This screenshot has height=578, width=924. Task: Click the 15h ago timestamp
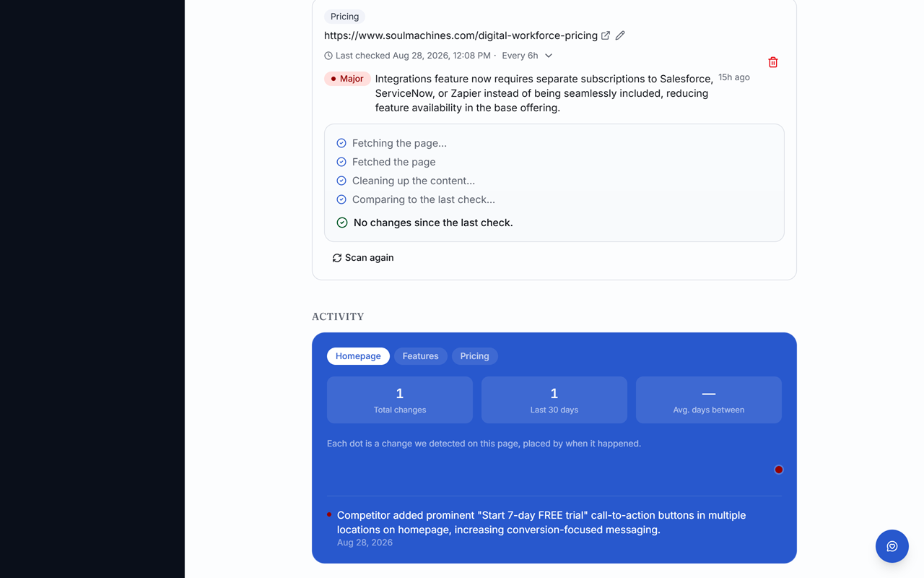pyautogui.click(x=734, y=77)
